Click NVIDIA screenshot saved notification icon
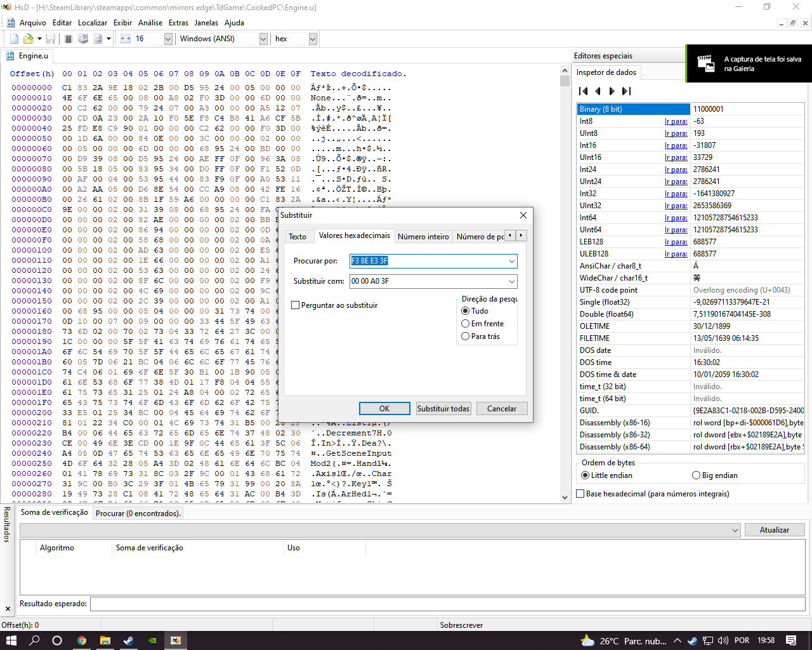 [x=705, y=63]
